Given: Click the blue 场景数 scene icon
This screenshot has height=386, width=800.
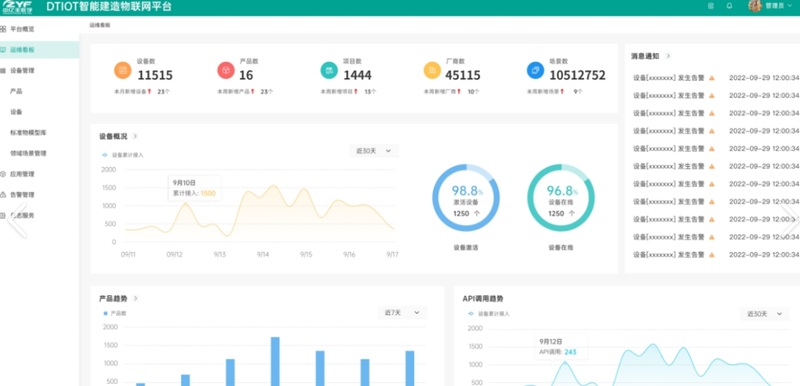Looking at the screenshot, I should pyautogui.click(x=535, y=70).
